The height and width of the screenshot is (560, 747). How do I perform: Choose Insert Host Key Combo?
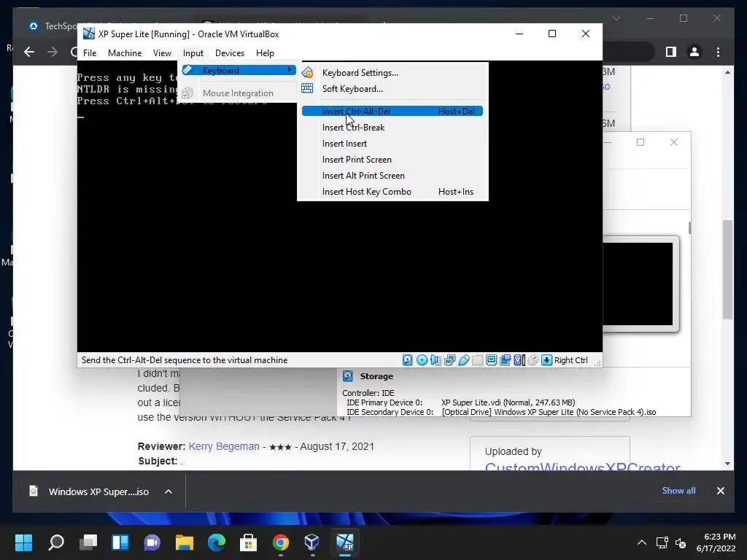pyautogui.click(x=392, y=192)
